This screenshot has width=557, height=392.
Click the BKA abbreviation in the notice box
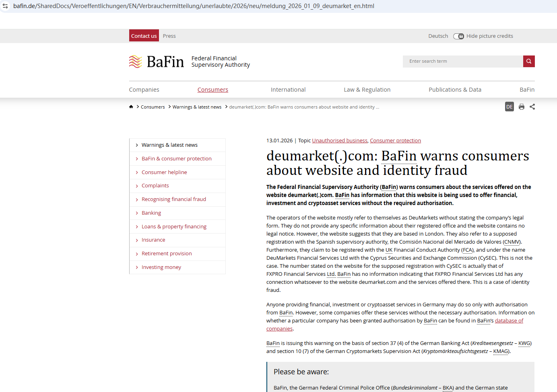[448, 388]
